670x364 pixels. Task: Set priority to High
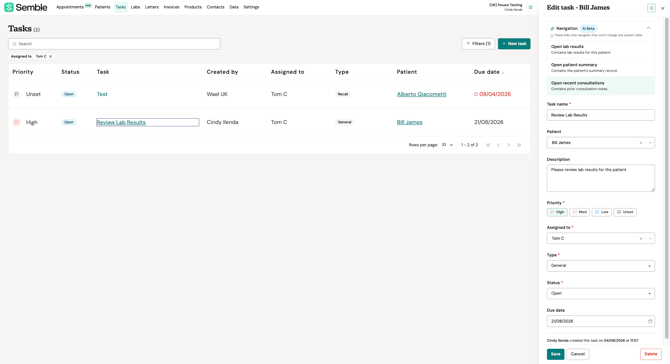pyautogui.click(x=557, y=212)
